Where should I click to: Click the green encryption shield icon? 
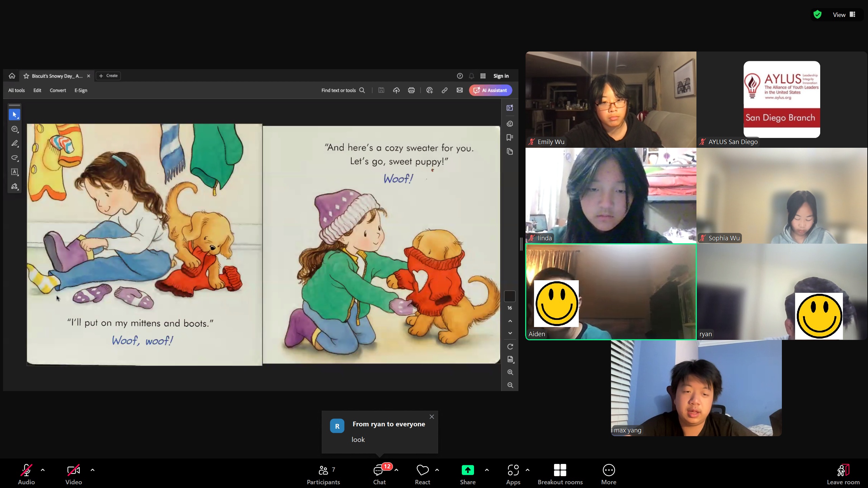point(817,15)
